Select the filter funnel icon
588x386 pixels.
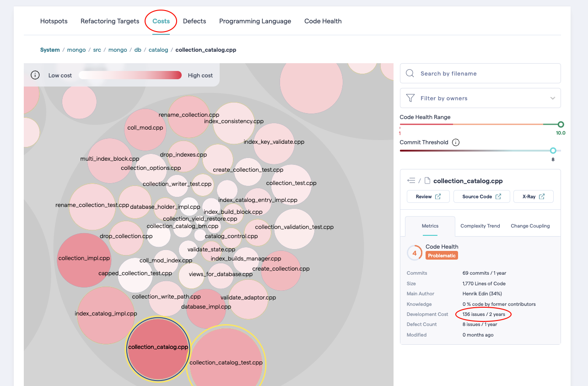tap(410, 98)
